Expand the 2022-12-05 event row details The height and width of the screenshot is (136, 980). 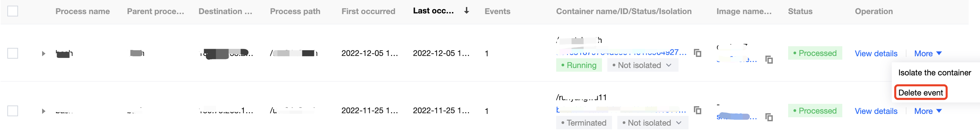coord(43,54)
